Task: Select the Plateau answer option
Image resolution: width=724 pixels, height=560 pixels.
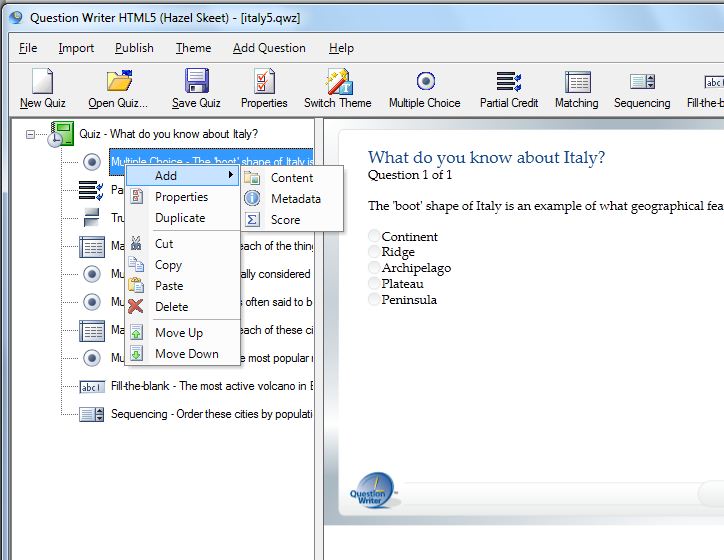Action: tap(374, 283)
